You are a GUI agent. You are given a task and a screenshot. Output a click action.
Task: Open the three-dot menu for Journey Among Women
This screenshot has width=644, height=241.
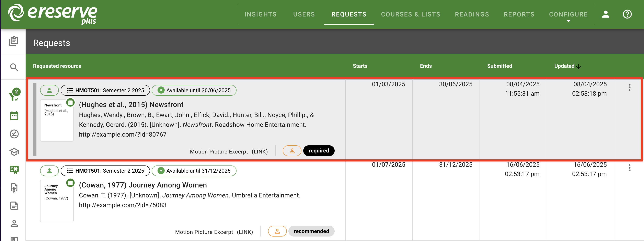[x=630, y=168]
